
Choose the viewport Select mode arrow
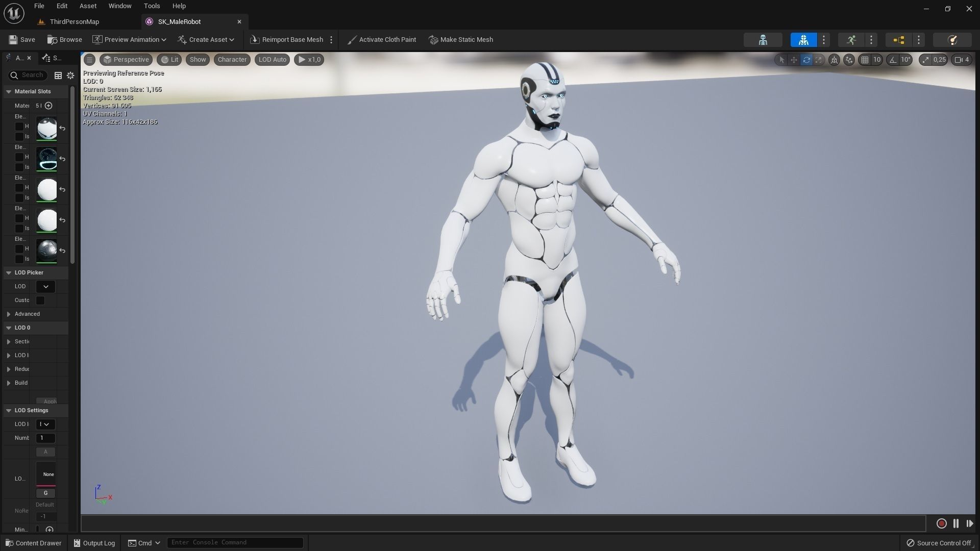point(781,60)
